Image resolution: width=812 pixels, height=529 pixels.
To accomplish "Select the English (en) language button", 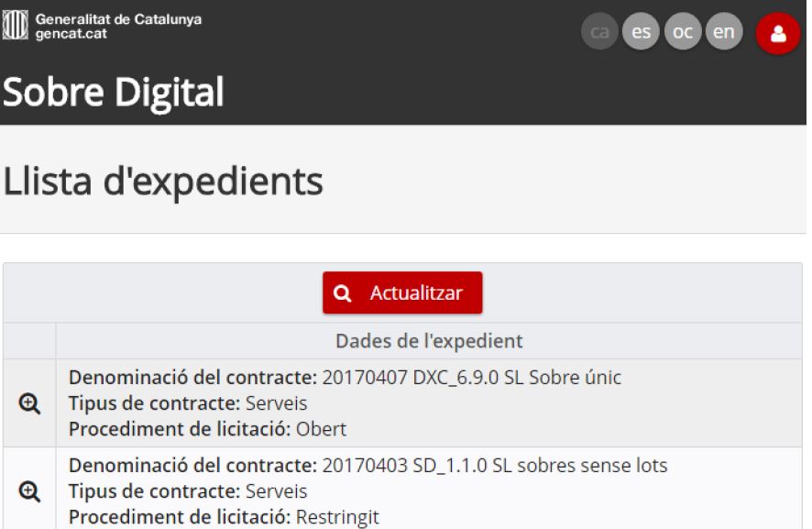I will (x=724, y=32).
